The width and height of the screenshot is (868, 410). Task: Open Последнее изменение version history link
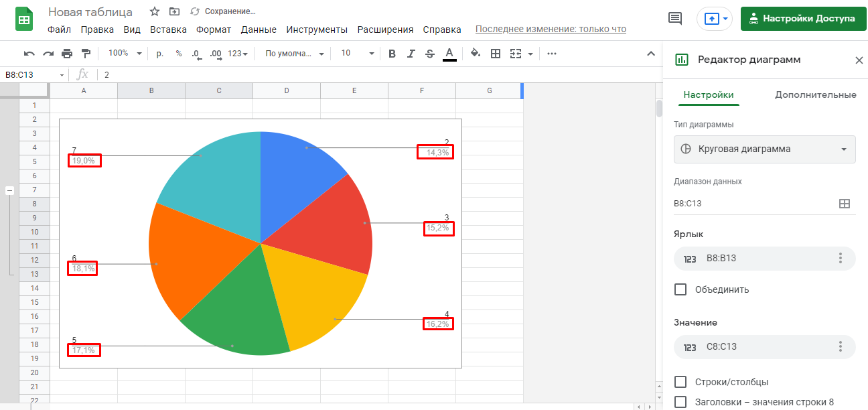pos(551,29)
